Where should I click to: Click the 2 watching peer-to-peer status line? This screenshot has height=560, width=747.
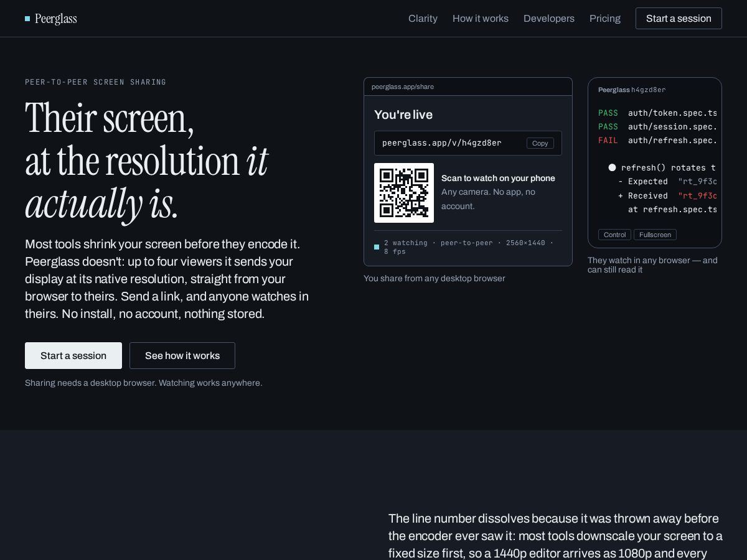pyautogui.click(x=468, y=247)
